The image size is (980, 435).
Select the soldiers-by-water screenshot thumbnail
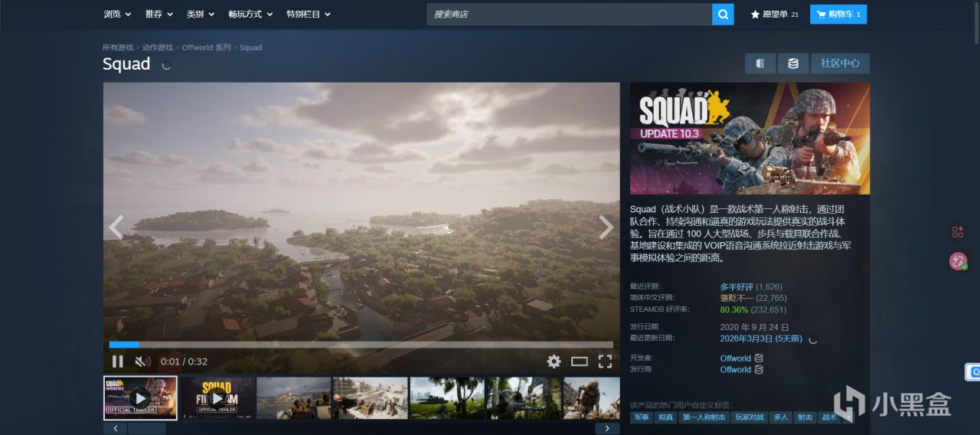(x=294, y=397)
